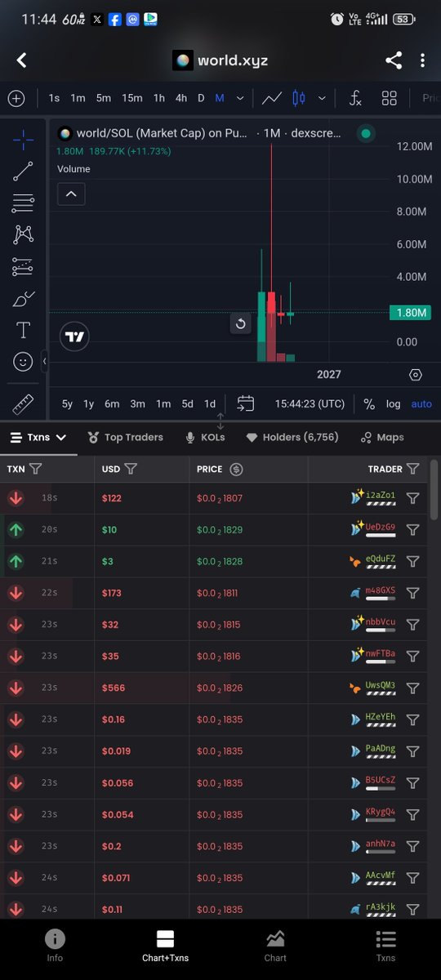Select the candlestick chart style icon
Image resolution: width=441 pixels, height=980 pixels.
tap(298, 98)
